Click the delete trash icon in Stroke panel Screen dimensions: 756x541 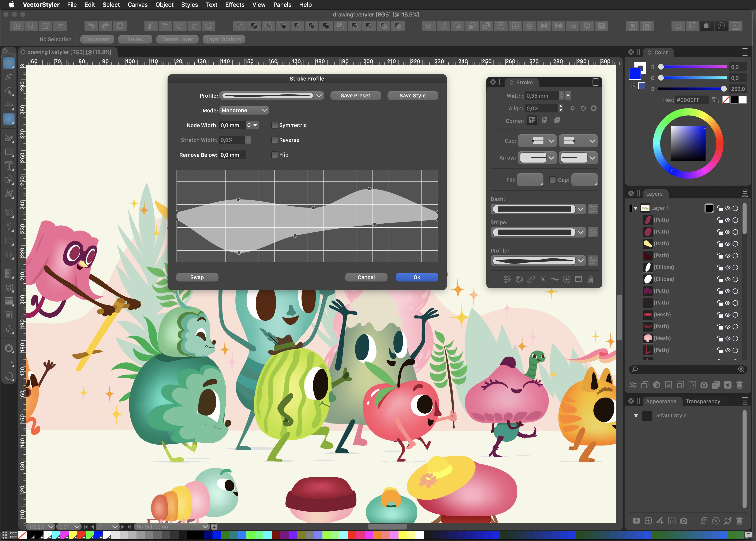[x=590, y=279]
